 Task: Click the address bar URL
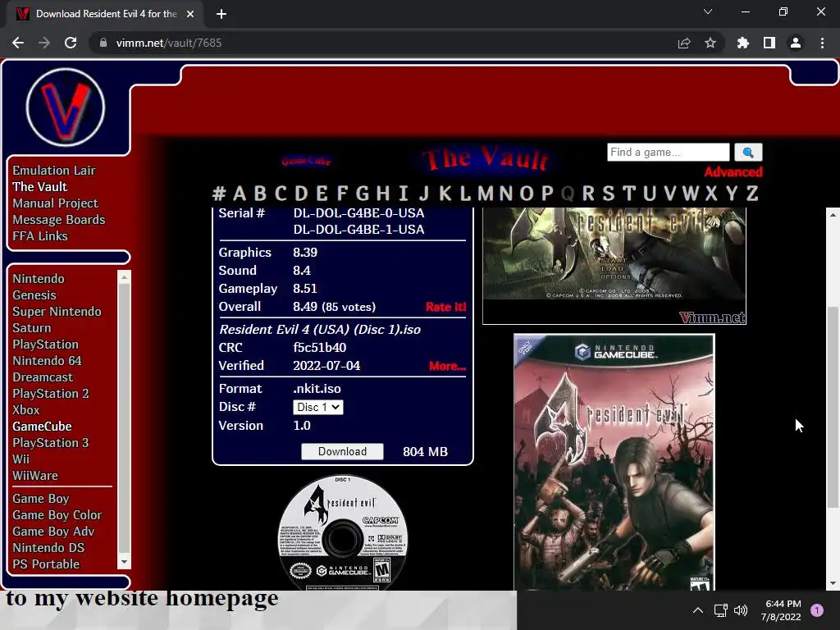(x=169, y=43)
